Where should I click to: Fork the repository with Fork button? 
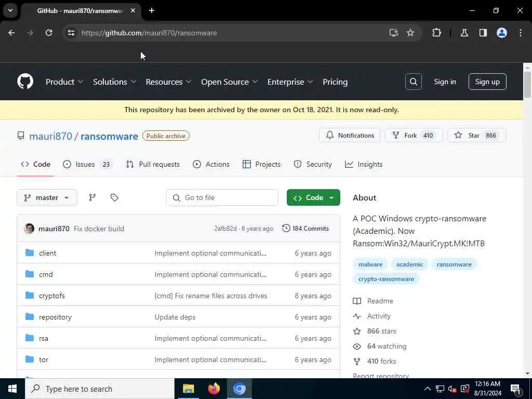point(414,136)
